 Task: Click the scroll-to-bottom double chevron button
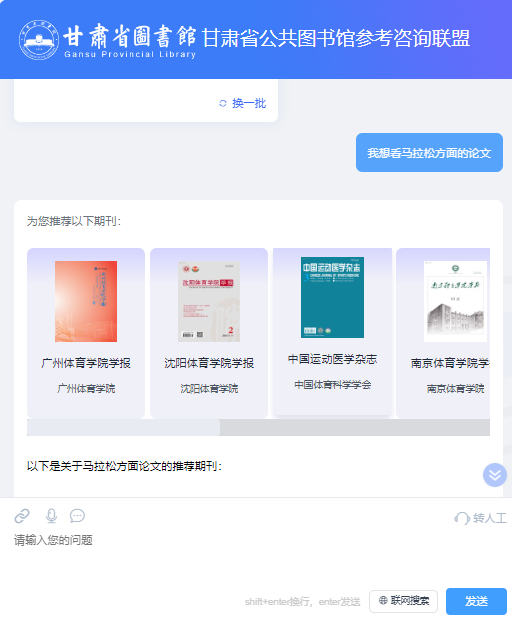[495, 475]
